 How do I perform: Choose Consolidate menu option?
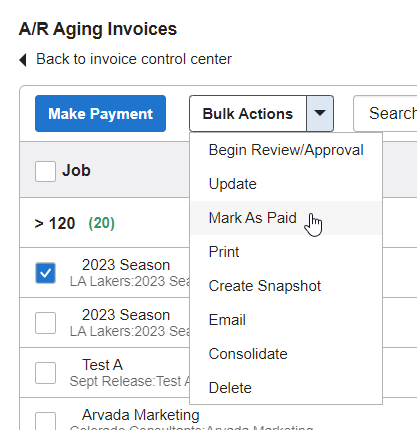tap(286, 354)
